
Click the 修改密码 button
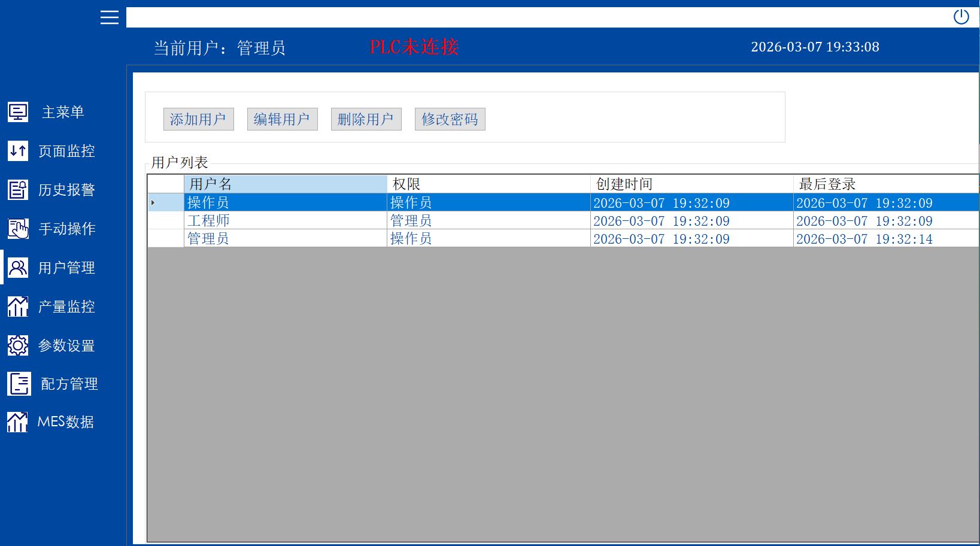[x=450, y=119]
